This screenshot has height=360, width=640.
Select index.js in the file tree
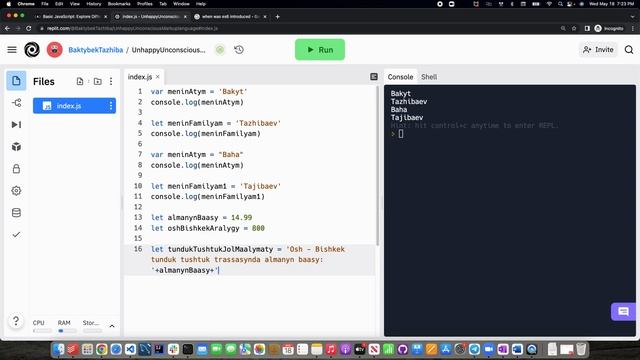[x=74, y=106]
